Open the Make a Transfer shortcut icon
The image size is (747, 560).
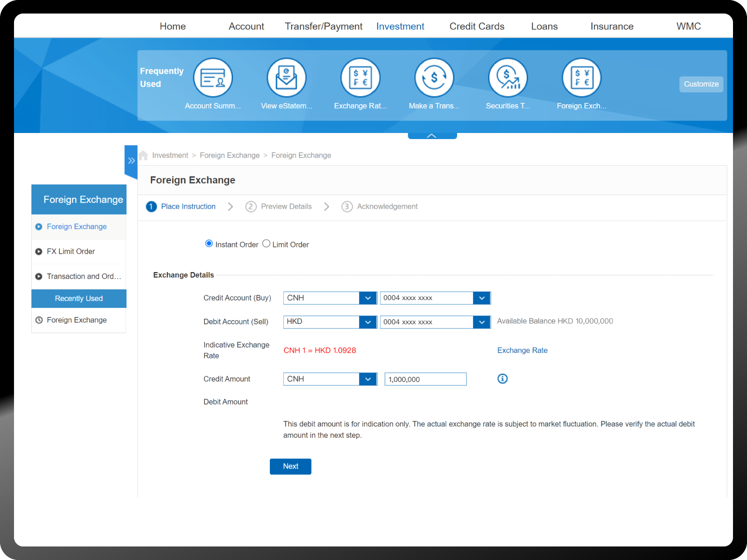point(434,77)
